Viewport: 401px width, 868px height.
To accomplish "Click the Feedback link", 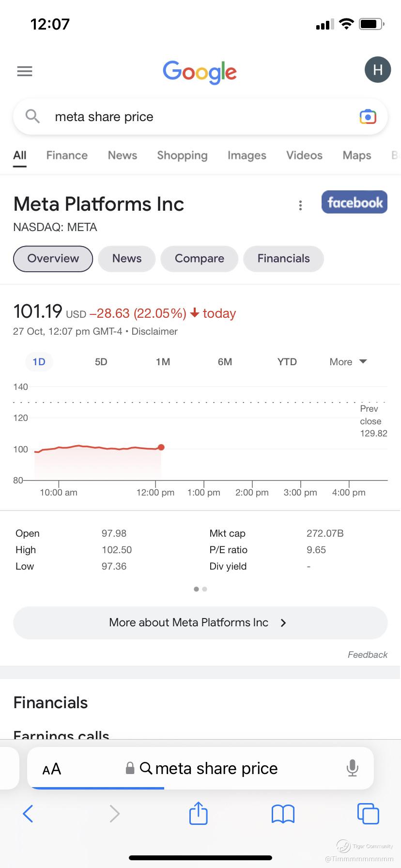I will point(367,655).
